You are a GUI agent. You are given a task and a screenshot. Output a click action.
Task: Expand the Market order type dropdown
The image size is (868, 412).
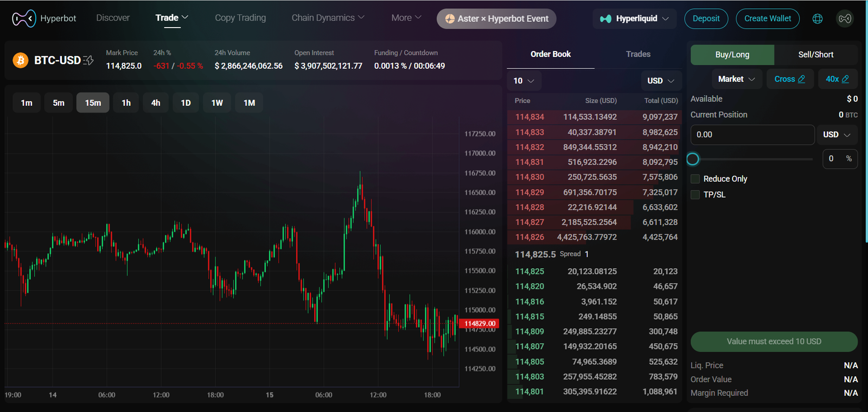(x=736, y=79)
